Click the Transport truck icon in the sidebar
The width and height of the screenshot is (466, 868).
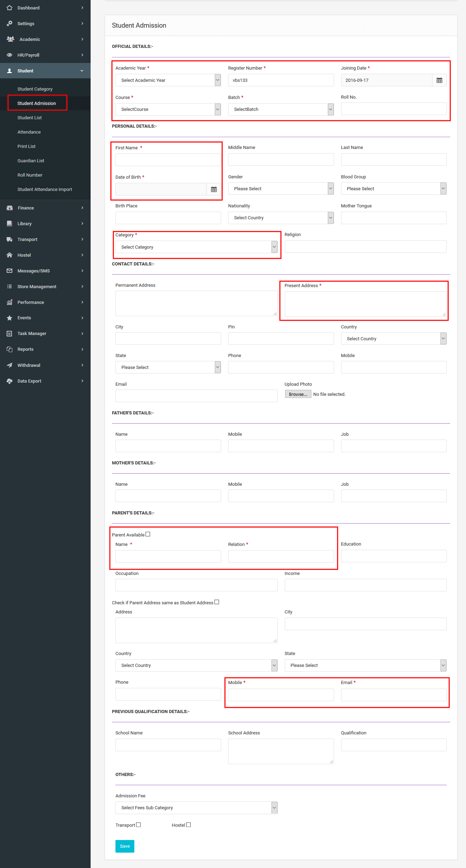(x=9, y=239)
